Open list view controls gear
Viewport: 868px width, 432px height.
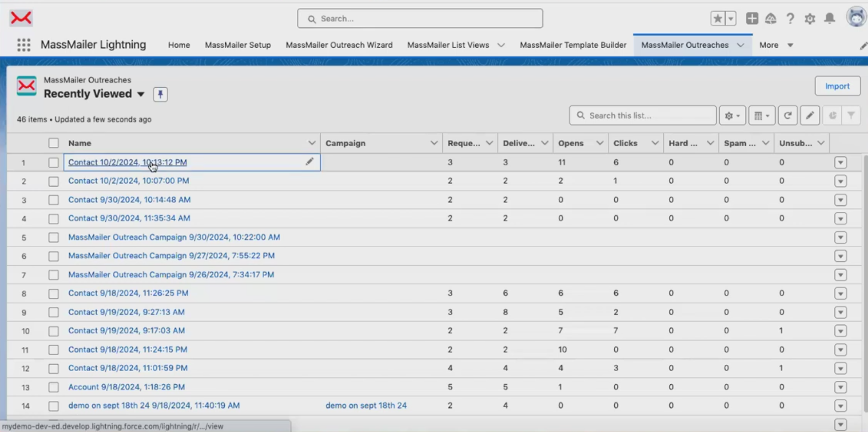coord(732,115)
